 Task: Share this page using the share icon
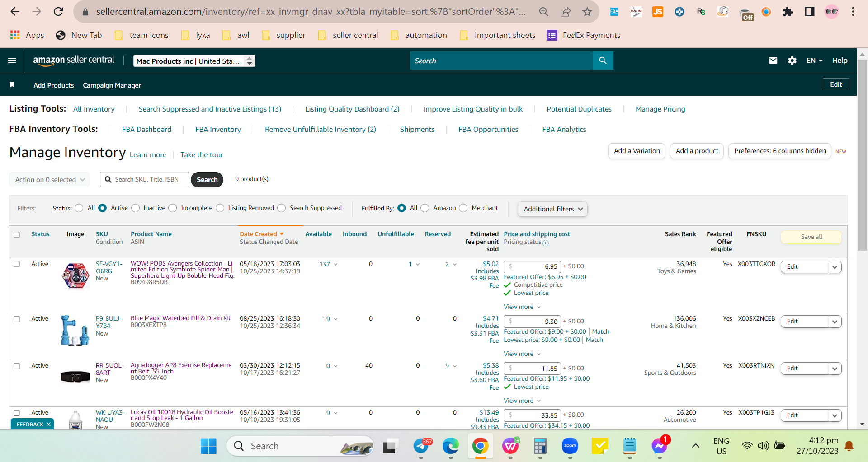pyautogui.click(x=566, y=12)
